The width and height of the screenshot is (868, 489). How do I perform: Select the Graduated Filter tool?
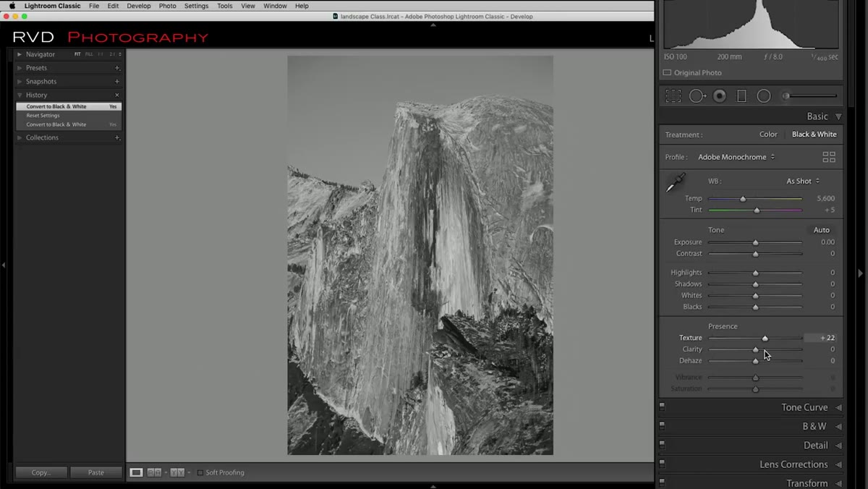click(741, 96)
